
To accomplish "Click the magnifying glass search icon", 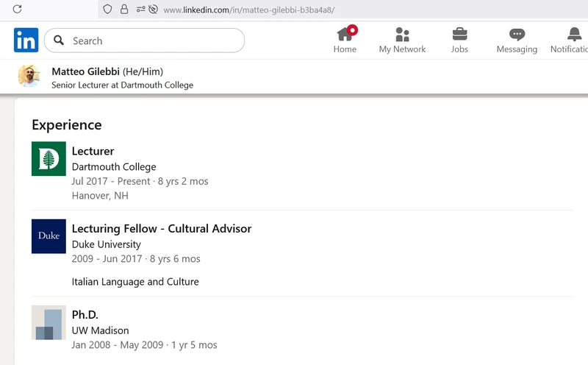I will tap(59, 40).
